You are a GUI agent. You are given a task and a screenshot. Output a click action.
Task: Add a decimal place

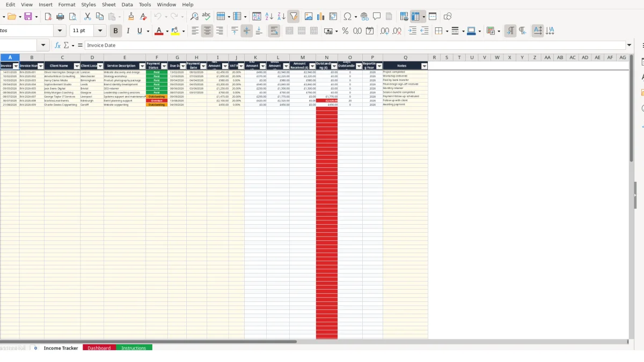tap(384, 31)
